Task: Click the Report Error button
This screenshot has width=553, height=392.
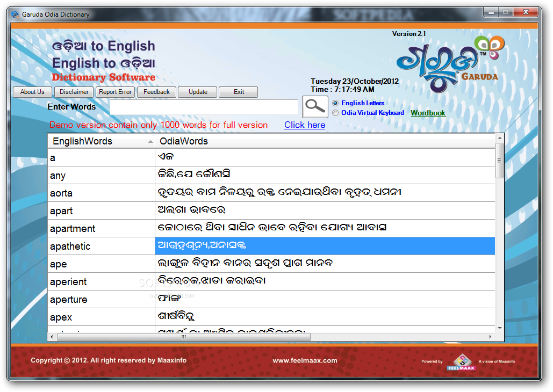Action: (115, 92)
